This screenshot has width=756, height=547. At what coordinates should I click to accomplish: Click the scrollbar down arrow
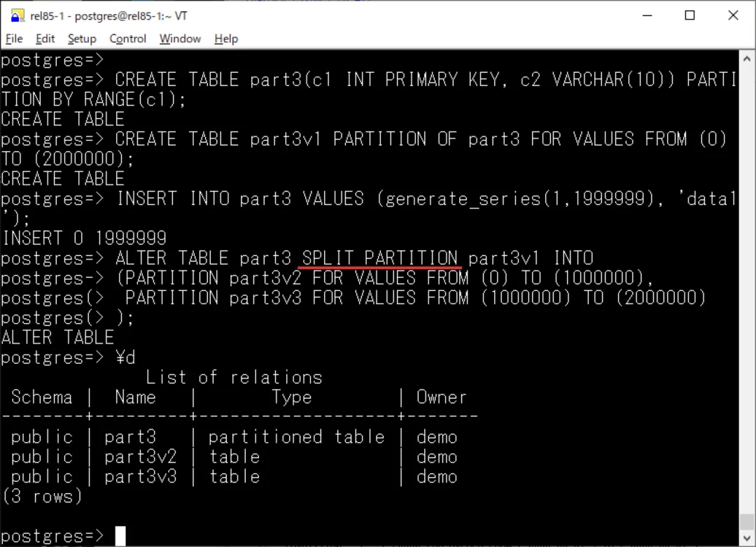747,537
